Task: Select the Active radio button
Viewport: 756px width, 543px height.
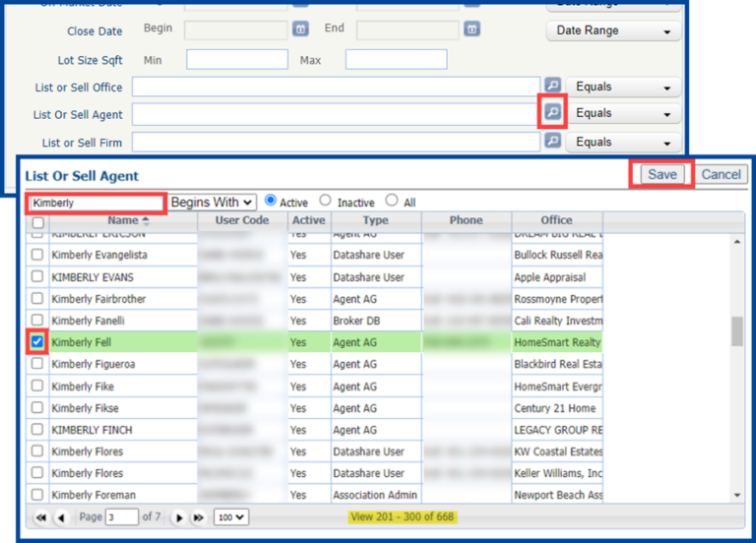Action: tap(271, 200)
